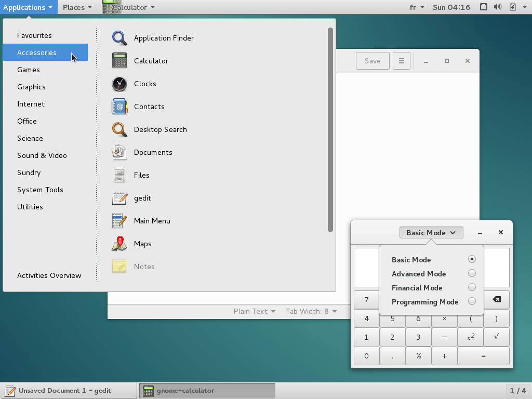532x399 pixels.
Task: Click Activities Overview in the menu
Action: point(49,275)
